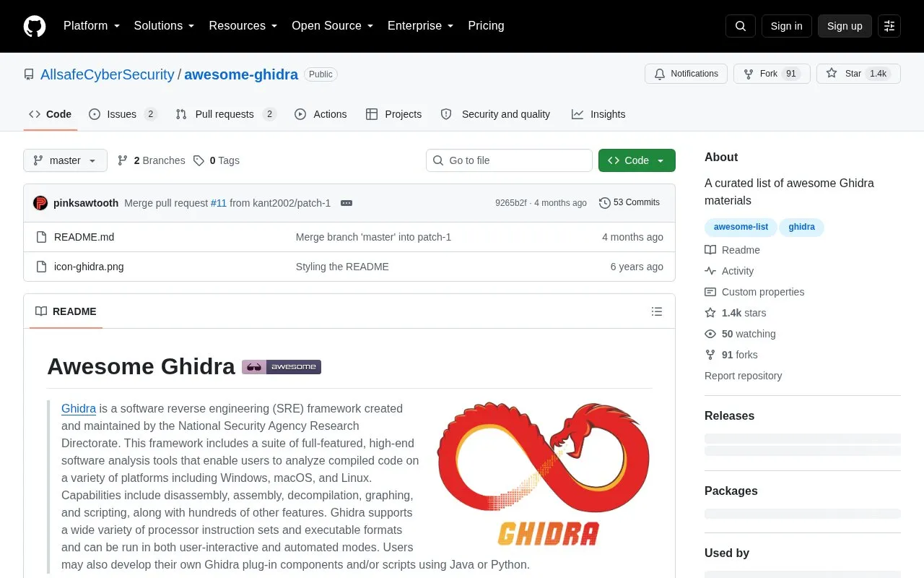Screen dimensions: 924x578
Task: View the 2 Branches link
Action: point(152,160)
